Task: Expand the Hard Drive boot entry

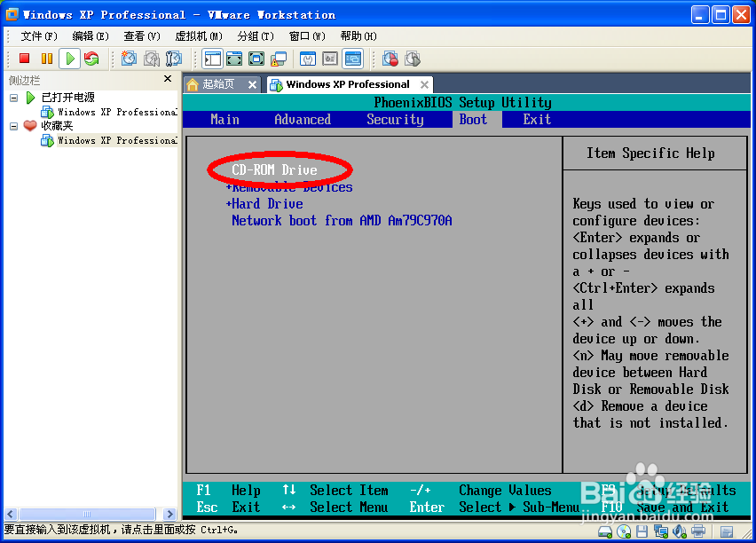Action: (x=264, y=204)
